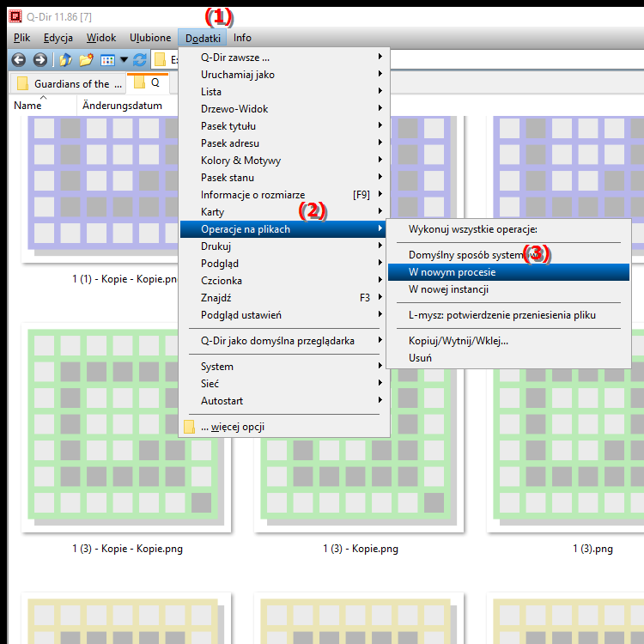Image resolution: width=644 pixels, height=644 pixels.
Task: Click the folder up navigation icon
Action: [x=65, y=60]
